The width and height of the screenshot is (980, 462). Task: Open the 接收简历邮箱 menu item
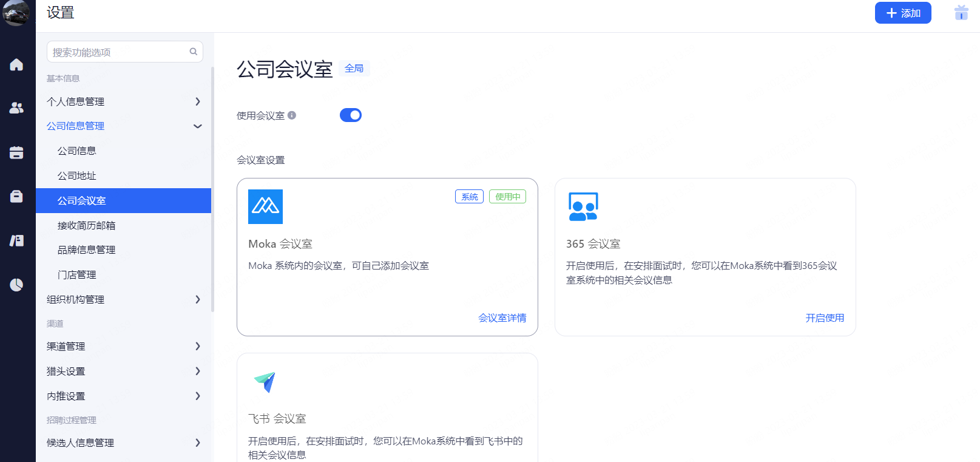pyautogui.click(x=86, y=225)
